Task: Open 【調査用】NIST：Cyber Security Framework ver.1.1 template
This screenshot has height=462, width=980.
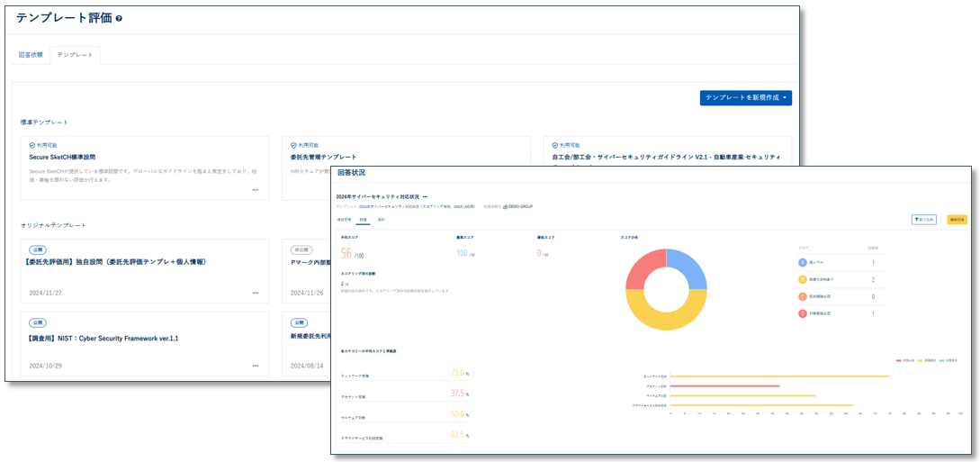Action: click(103, 339)
